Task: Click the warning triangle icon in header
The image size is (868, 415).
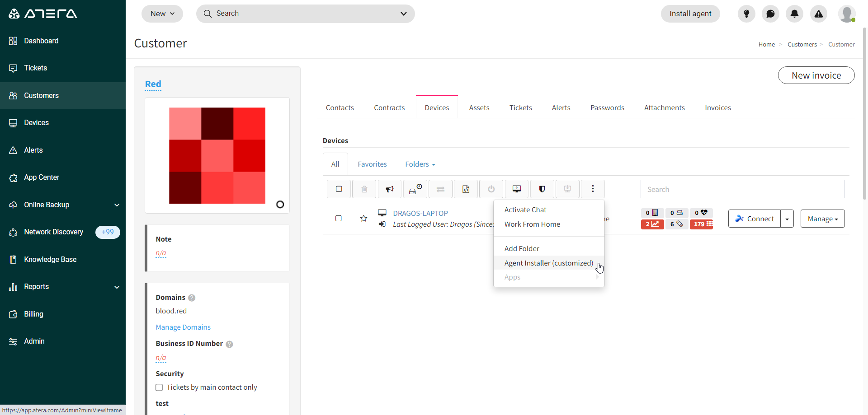Action: point(819,14)
